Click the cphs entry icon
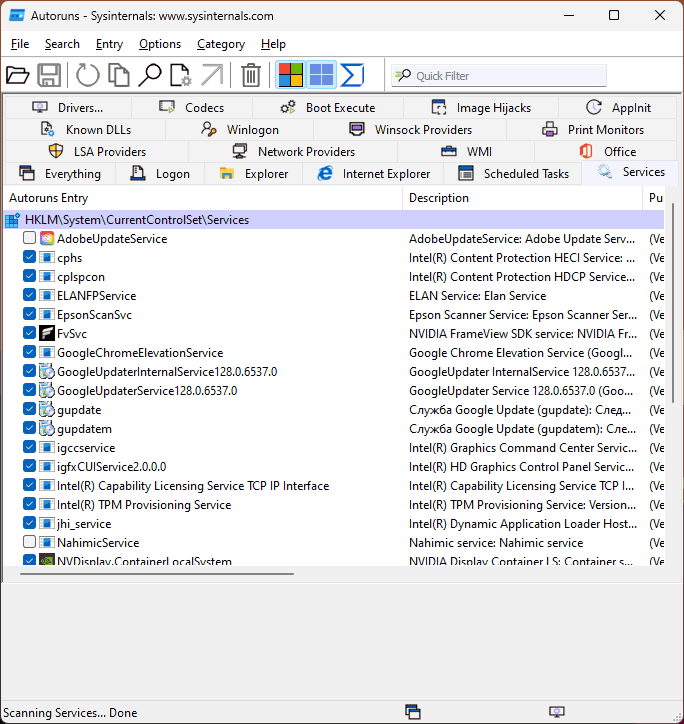Image resolution: width=684 pixels, height=724 pixels. 47,257
